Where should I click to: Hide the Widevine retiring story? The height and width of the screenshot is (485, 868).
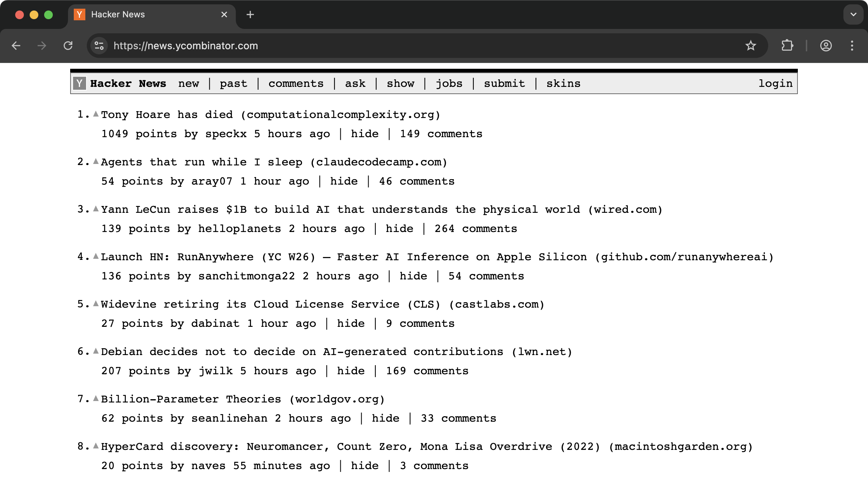[350, 324]
